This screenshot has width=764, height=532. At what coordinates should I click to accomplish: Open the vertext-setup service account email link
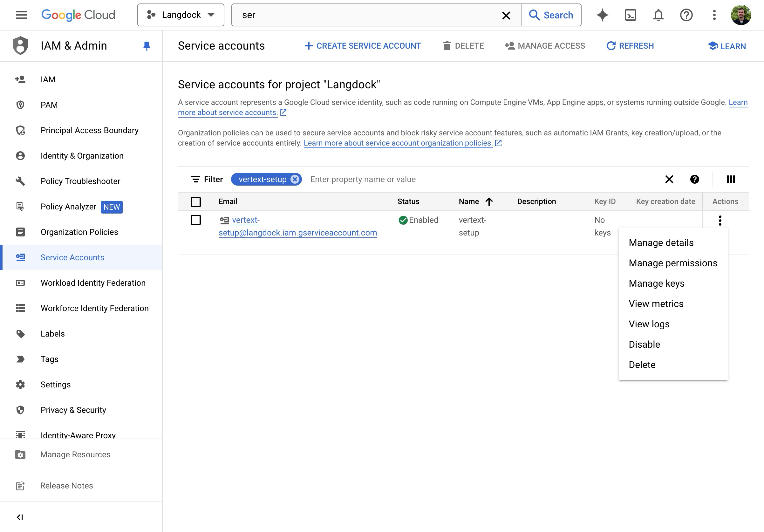tap(298, 227)
